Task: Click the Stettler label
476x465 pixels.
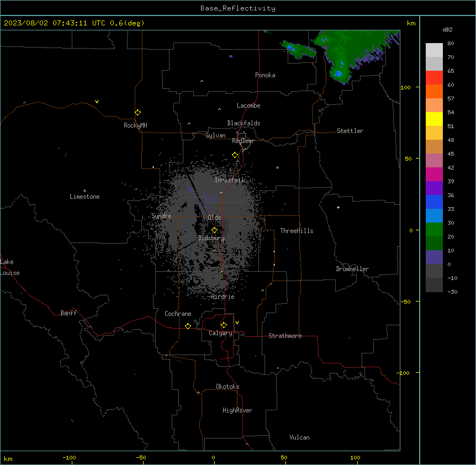Action: (350, 131)
